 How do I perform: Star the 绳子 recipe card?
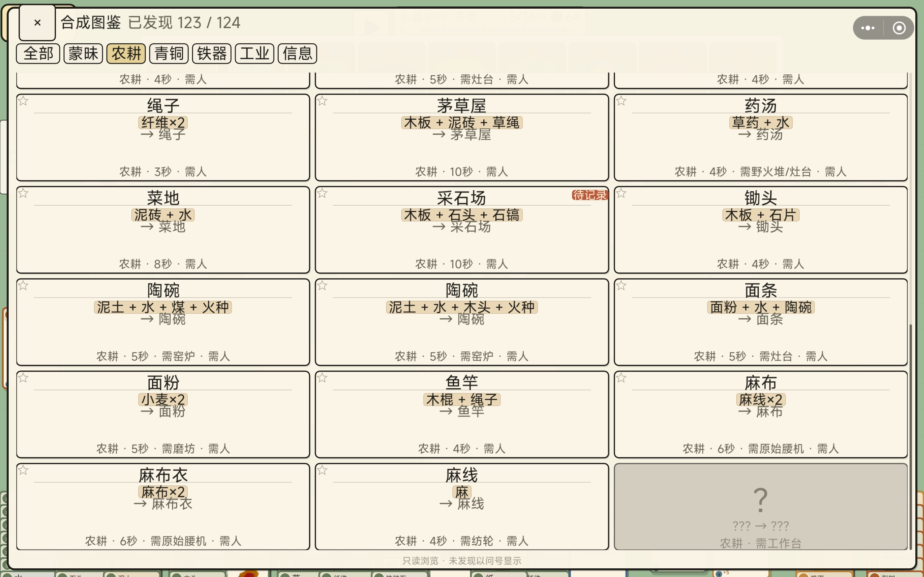tap(23, 101)
